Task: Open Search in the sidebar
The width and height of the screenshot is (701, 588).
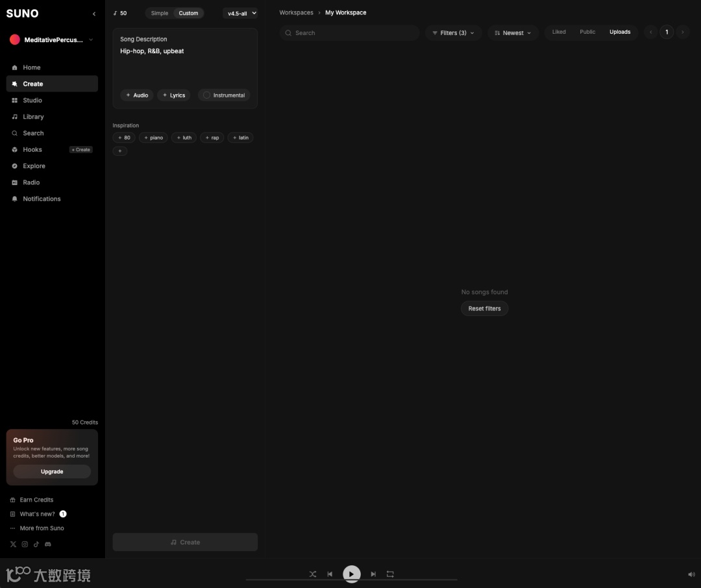Action: point(52,133)
